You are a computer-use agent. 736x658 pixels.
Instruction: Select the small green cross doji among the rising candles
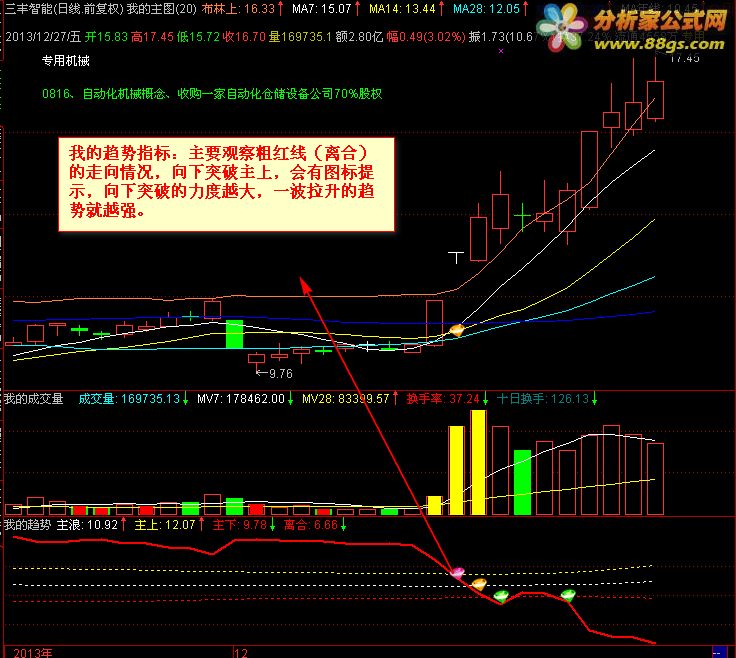click(x=522, y=216)
